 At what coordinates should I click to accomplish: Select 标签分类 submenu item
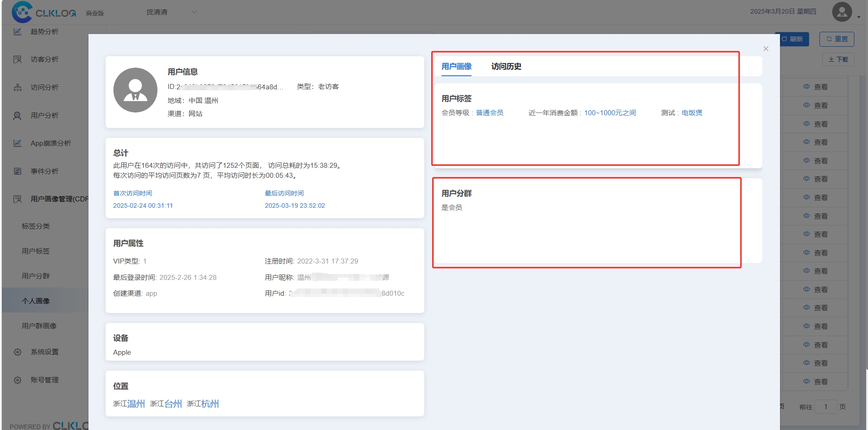coord(36,226)
